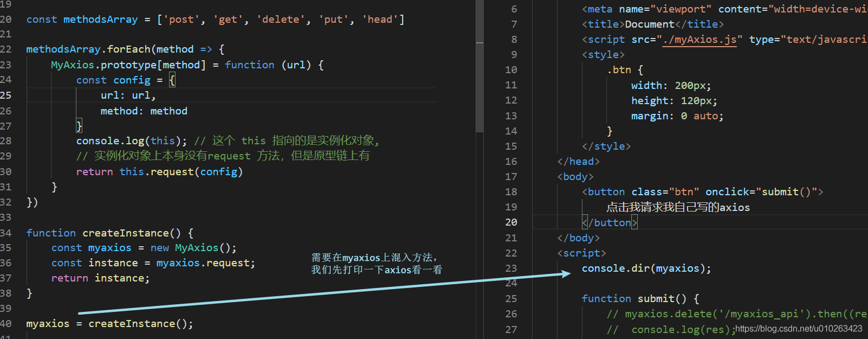Click the opening <body> tag
The width and height of the screenshot is (868, 339).
[575, 177]
